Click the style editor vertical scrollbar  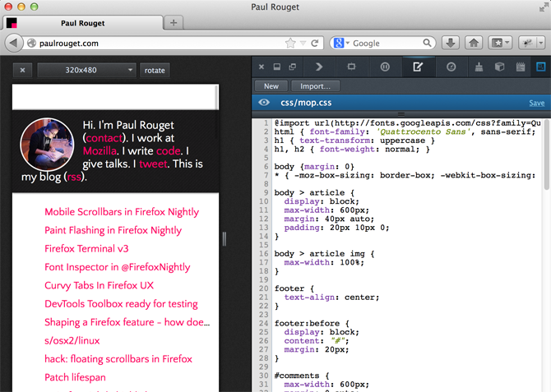(546, 154)
